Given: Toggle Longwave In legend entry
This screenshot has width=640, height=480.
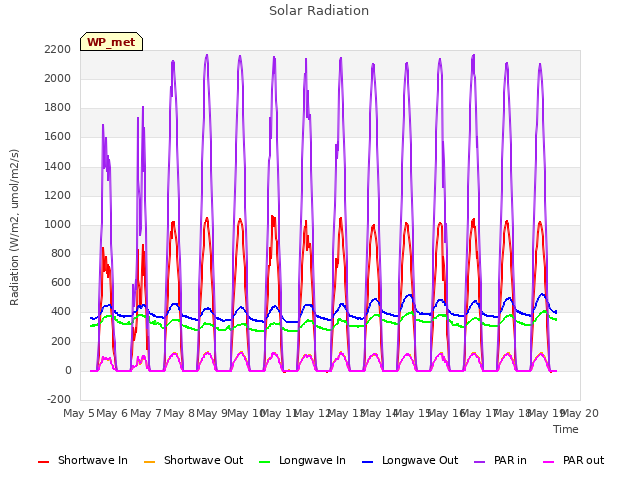Looking at the screenshot, I should click(x=302, y=460).
